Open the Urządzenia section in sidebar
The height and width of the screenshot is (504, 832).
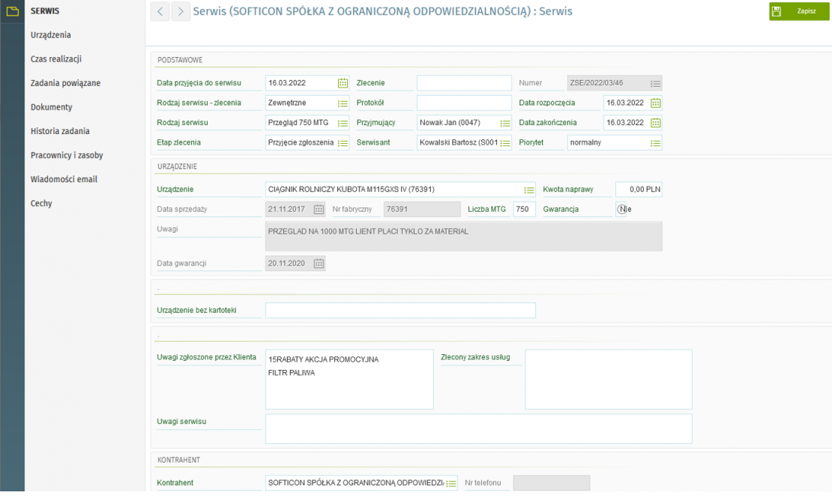(x=51, y=35)
